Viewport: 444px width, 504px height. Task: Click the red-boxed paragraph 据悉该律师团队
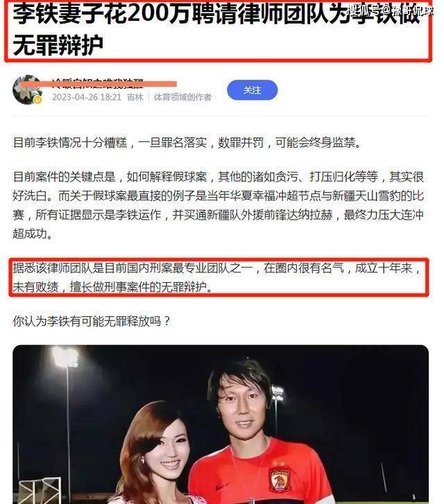coord(218,277)
